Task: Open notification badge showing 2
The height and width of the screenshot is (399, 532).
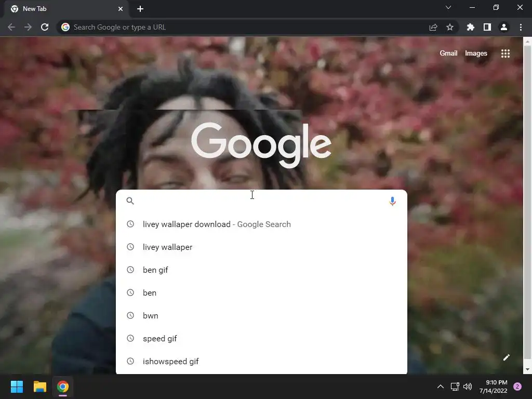Action: 517,387
